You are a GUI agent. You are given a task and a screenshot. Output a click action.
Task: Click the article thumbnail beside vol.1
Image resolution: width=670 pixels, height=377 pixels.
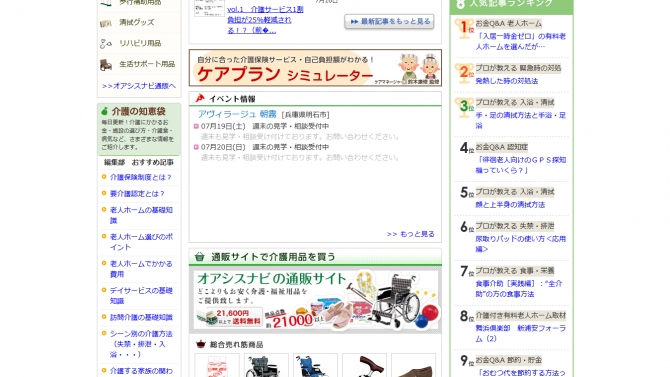click(x=209, y=8)
